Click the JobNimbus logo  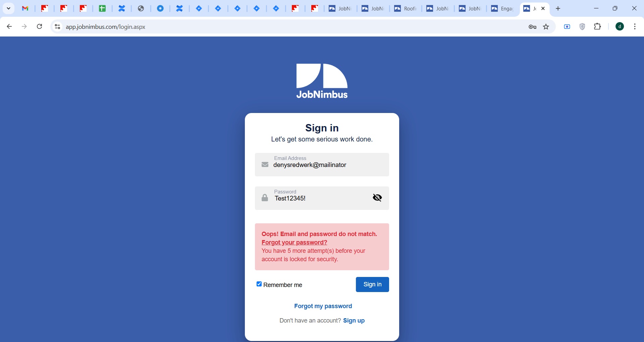[322, 81]
